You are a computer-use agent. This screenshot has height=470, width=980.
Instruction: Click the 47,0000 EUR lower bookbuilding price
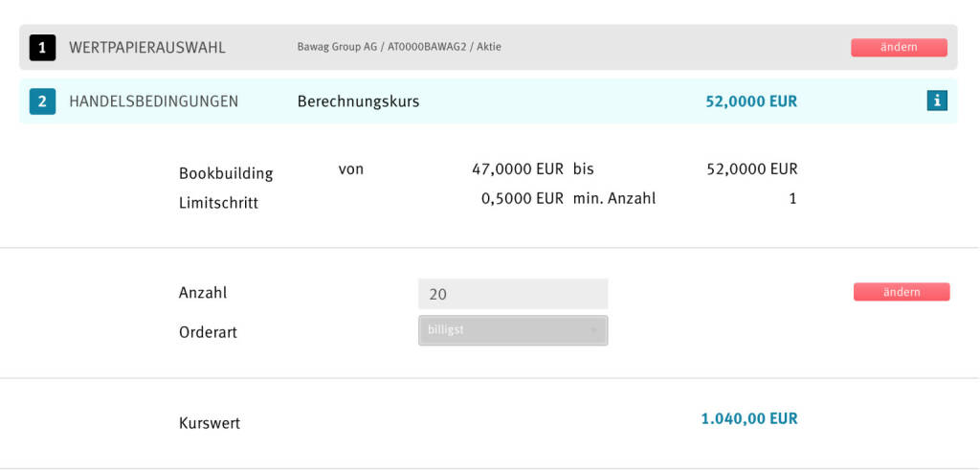click(x=518, y=169)
